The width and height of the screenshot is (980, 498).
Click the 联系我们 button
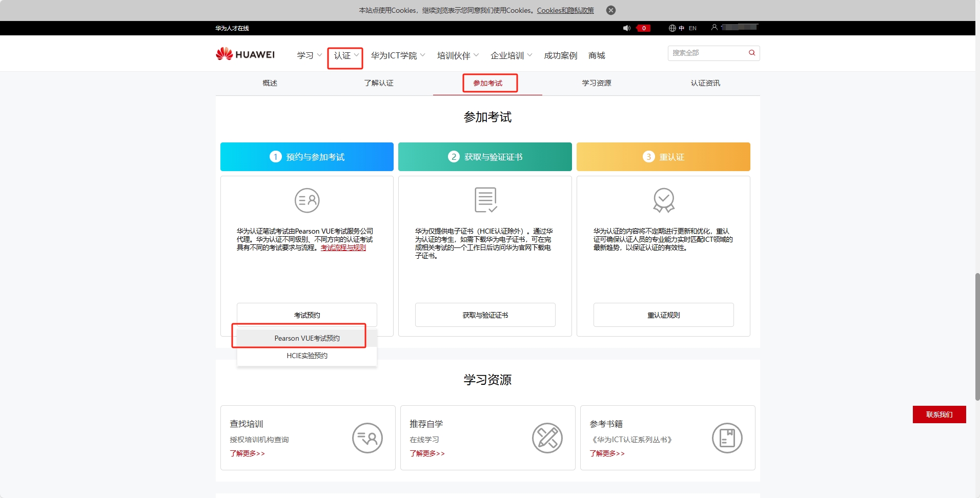click(940, 414)
